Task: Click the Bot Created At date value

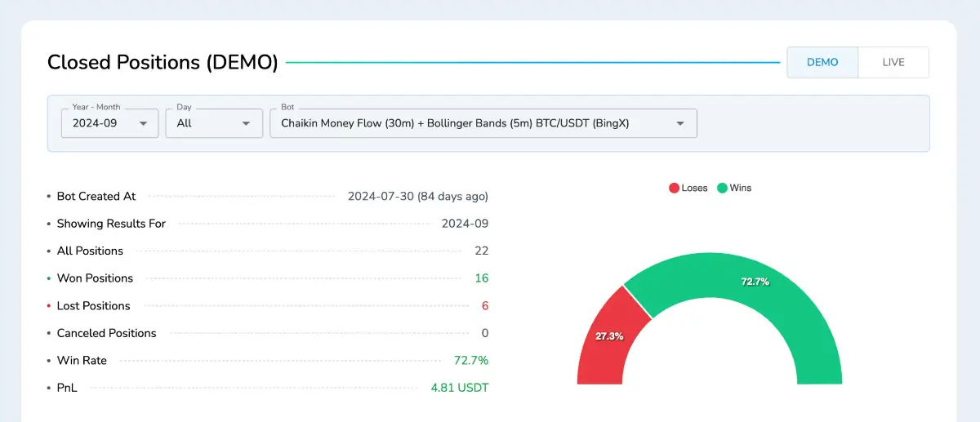Action: click(417, 196)
